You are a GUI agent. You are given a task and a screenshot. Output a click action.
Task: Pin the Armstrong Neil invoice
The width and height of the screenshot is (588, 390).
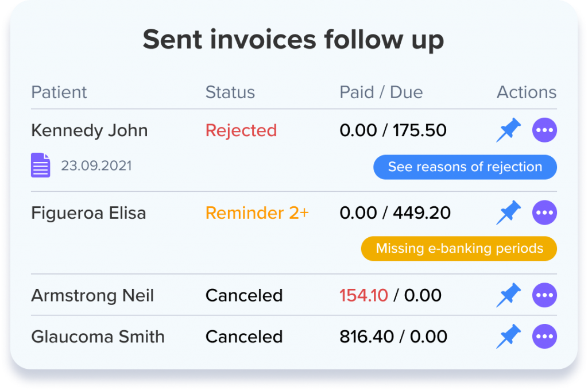(508, 295)
